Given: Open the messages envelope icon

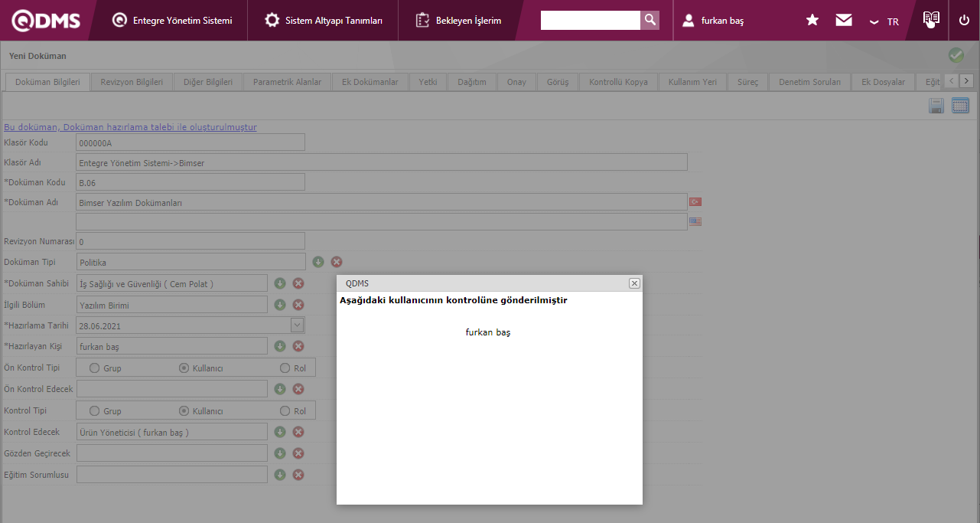Looking at the screenshot, I should point(844,21).
